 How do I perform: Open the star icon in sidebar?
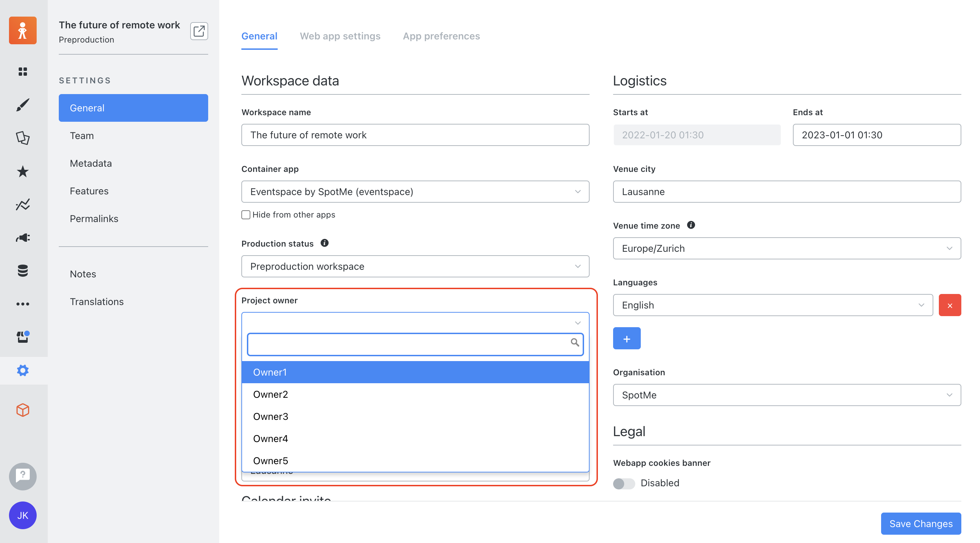tap(23, 171)
